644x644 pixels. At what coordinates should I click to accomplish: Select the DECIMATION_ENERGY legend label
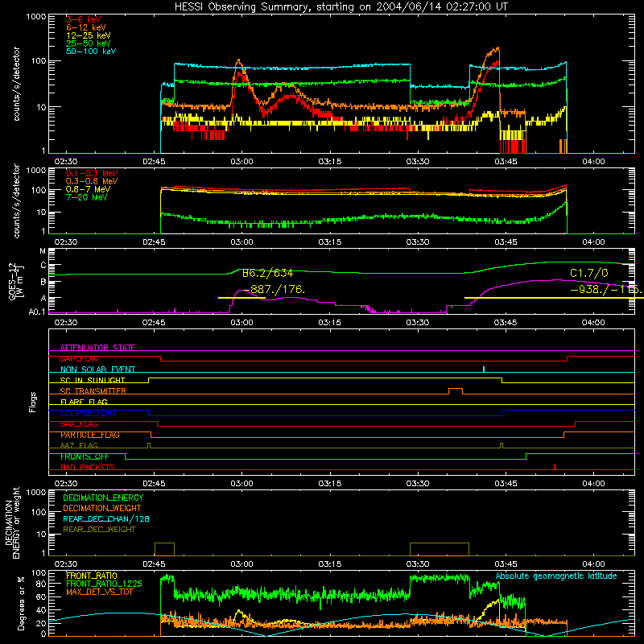pos(103,497)
